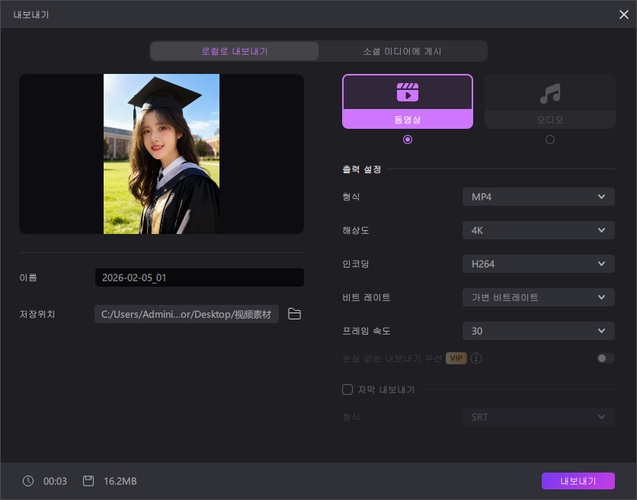Click the 인코딩 label
Viewport: 637px width, 500px height.
pos(355,264)
